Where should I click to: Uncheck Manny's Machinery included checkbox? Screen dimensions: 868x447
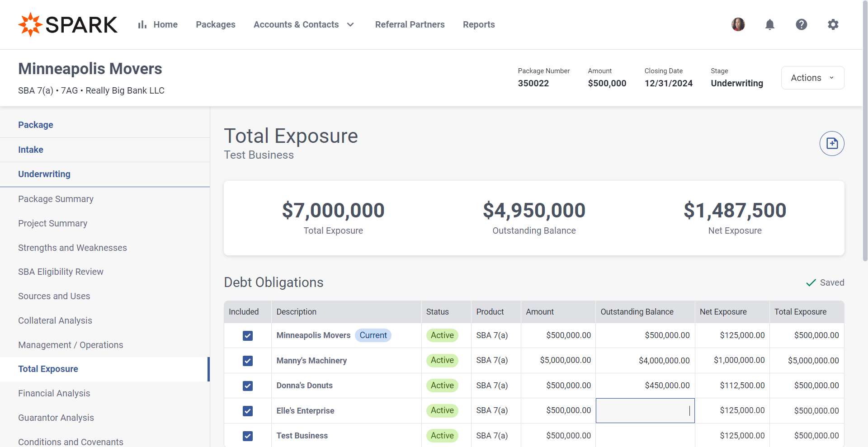[x=248, y=361]
